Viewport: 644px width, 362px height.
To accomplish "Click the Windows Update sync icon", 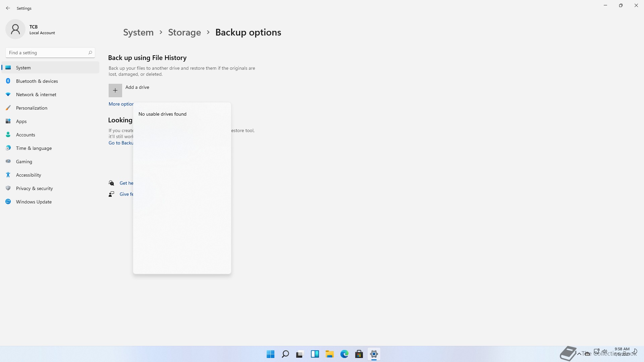I will pyautogui.click(x=8, y=202).
